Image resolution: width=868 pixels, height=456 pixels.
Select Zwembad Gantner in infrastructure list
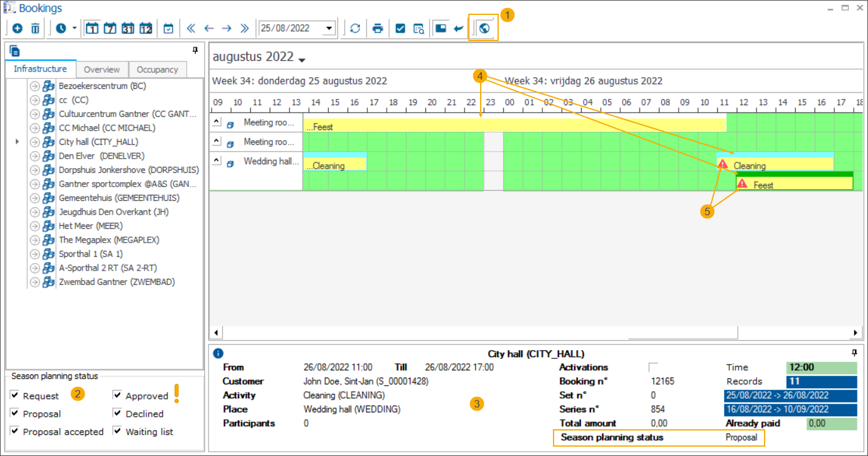click(116, 282)
